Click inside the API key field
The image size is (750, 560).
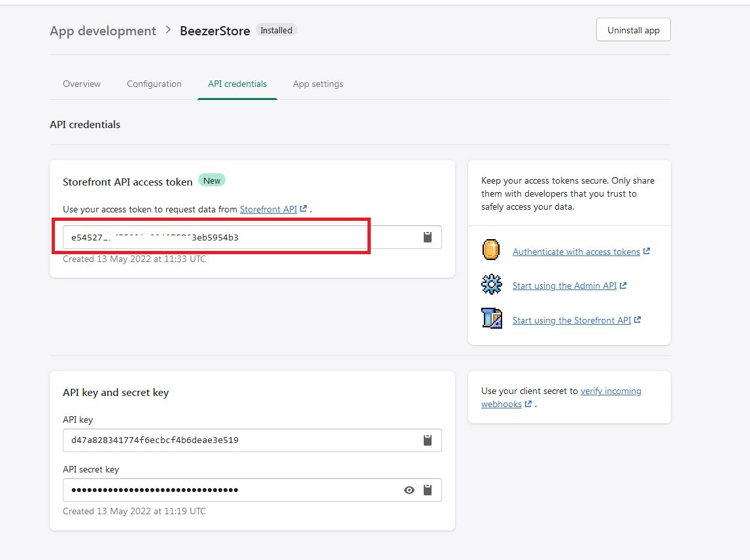(235, 440)
